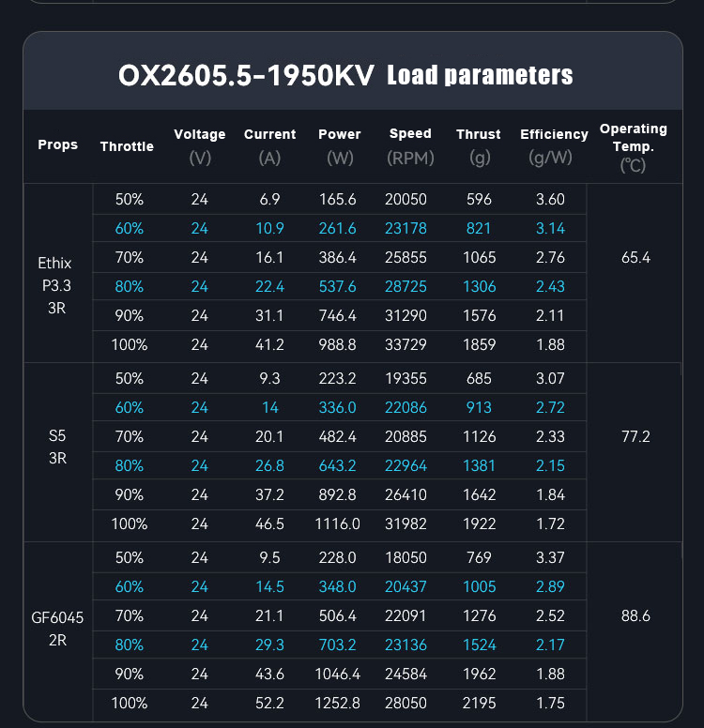704x728 pixels.
Task: Click the Throttle column header
Action: pyautogui.click(x=127, y=146)
